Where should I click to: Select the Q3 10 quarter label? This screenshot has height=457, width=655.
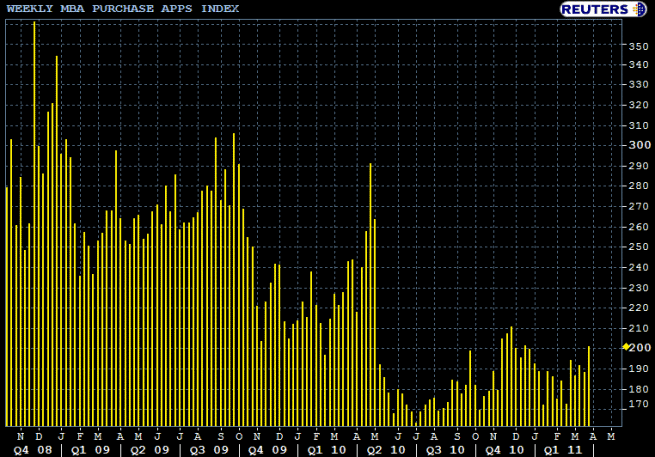443,449
